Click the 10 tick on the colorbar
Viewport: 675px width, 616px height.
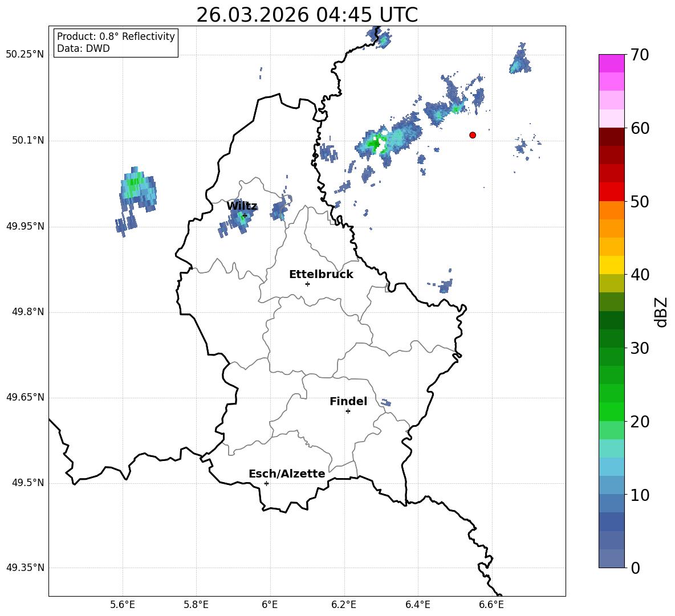640,495
